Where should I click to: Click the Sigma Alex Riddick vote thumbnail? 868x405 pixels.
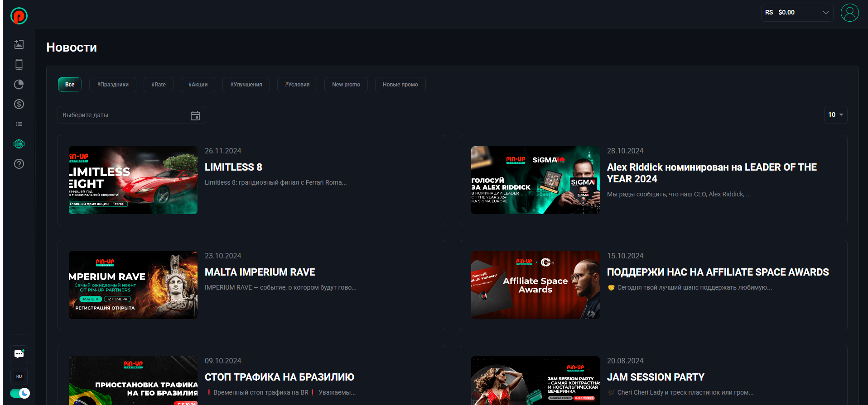click(535, 180)
